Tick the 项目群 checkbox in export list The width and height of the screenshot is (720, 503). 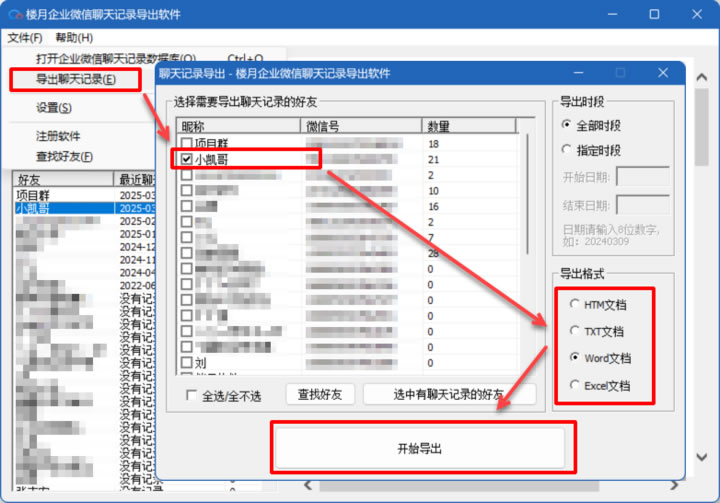(186, 143)
